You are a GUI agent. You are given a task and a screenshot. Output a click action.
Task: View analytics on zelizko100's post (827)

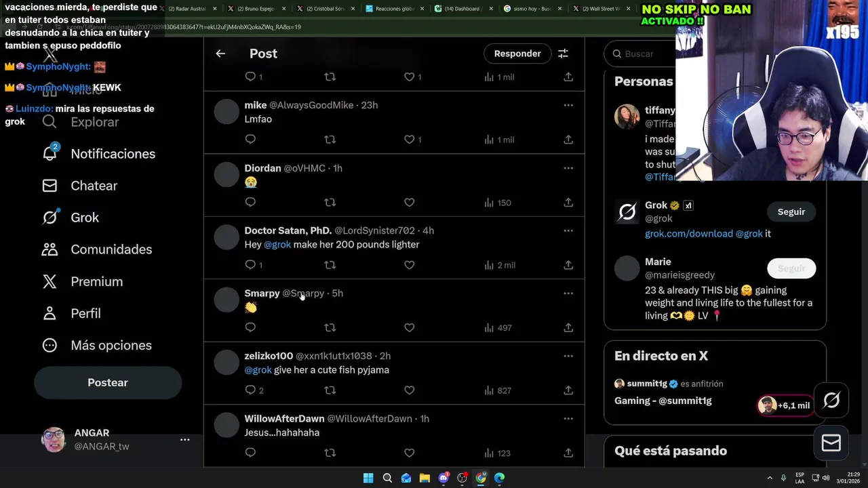tap(498, 390)
